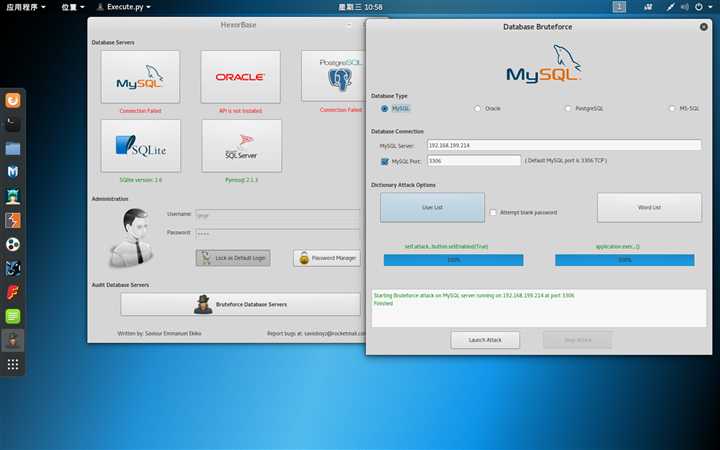This screenshot has width=720, height=450.
Task: Select the MySQL database type radio button
Action: 384,109
